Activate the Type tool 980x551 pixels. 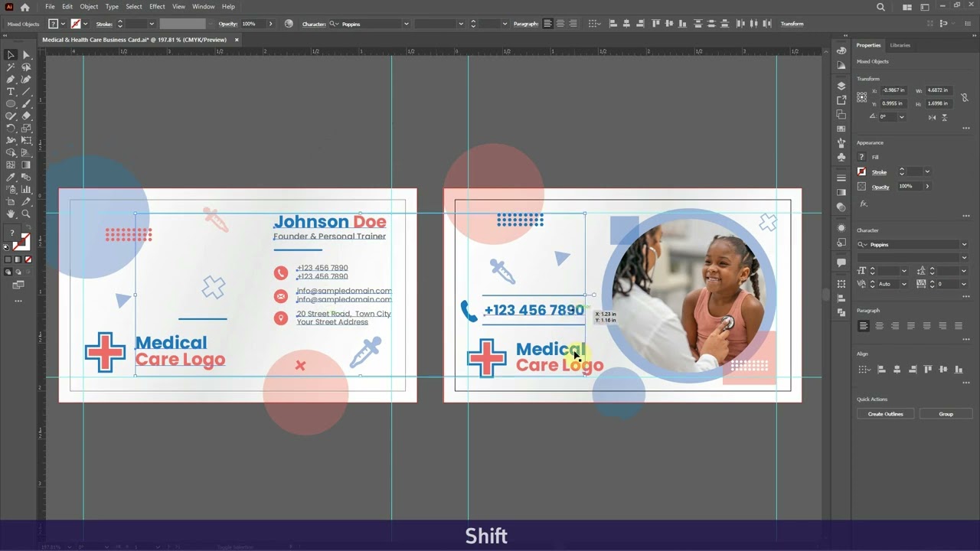[11, 92]
